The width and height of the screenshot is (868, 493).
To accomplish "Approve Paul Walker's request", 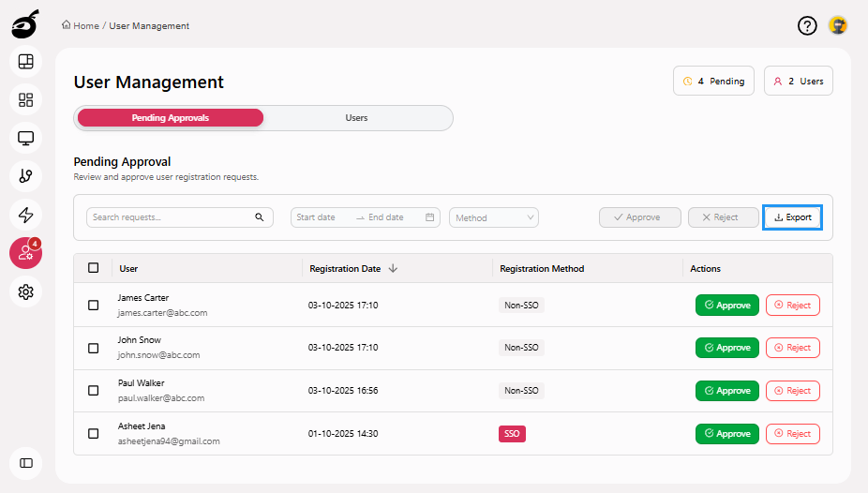I will 727,391.
